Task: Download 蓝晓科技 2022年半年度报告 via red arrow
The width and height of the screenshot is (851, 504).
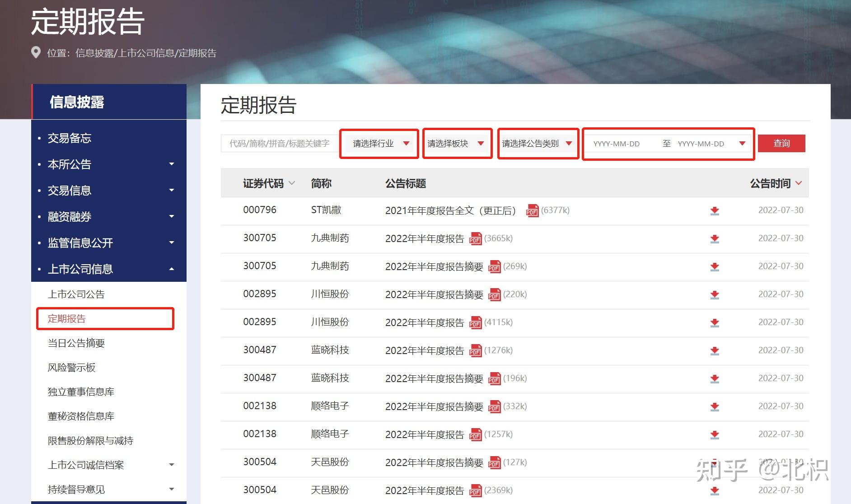Action: coord(715,351)
